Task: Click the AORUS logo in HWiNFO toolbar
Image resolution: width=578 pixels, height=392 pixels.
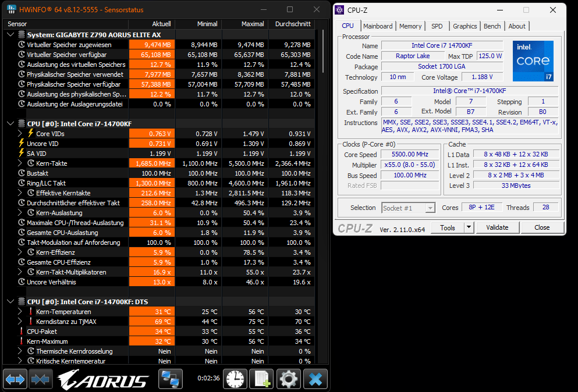Action: tap(103, 380)
